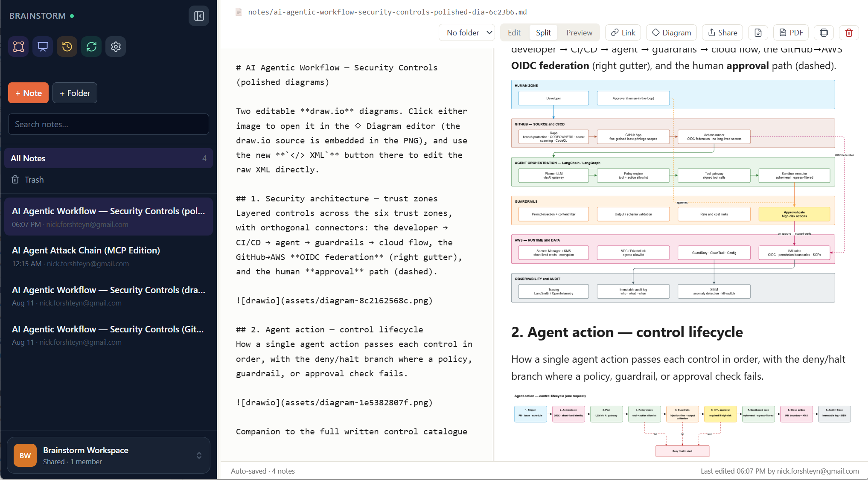Open the presentation board icon
Viewport: 868px width, 480px height.
(43, 47)
